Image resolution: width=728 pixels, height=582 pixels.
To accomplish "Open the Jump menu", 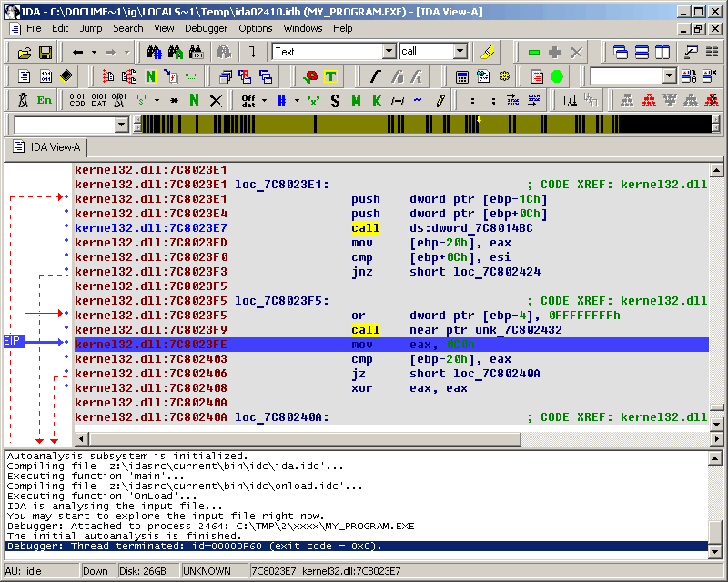I will pos(90,28).
